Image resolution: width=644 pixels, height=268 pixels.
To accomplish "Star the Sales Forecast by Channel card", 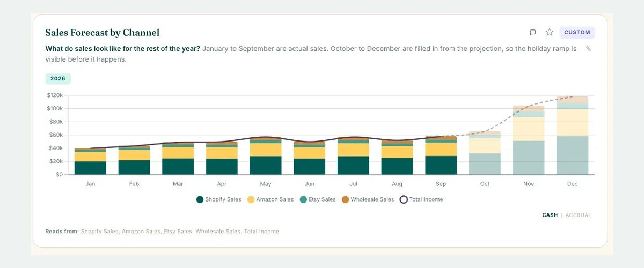I will coord(549,32).
